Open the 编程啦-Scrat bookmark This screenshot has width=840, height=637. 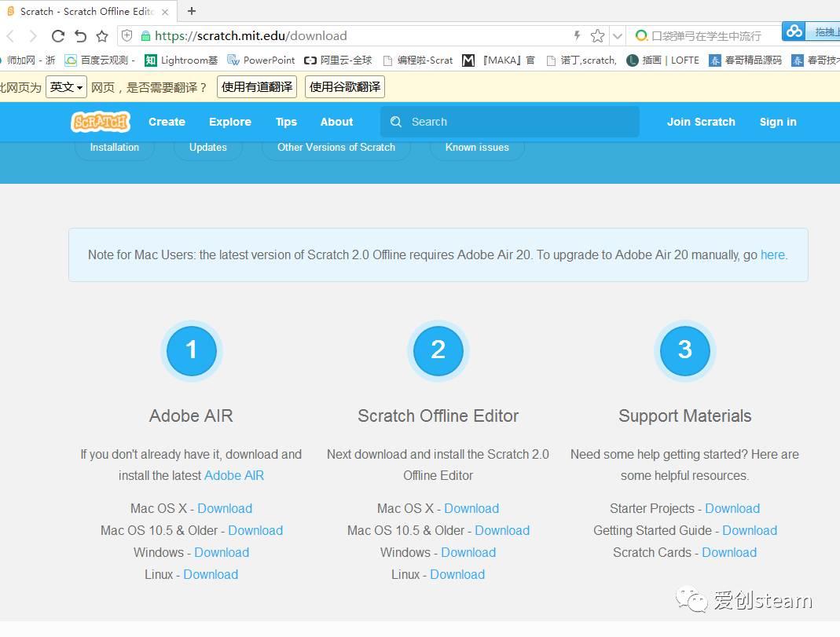(418, 60)
